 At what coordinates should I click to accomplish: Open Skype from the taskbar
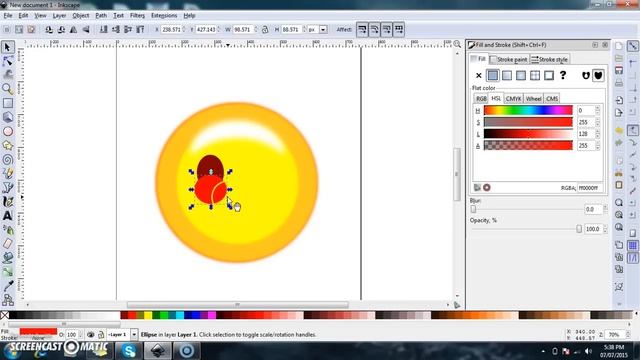[x=129, y=351]
